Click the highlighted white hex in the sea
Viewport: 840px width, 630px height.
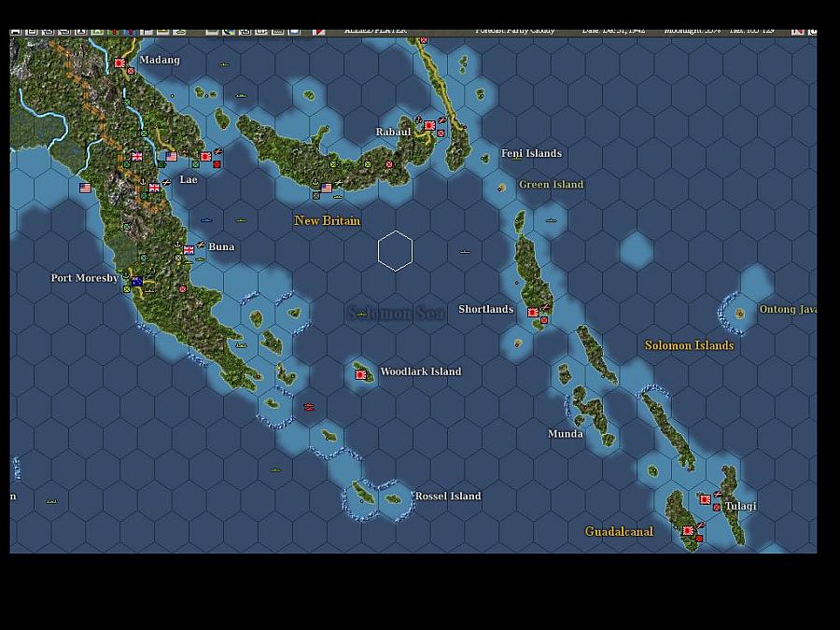click(x=395, y=251)
